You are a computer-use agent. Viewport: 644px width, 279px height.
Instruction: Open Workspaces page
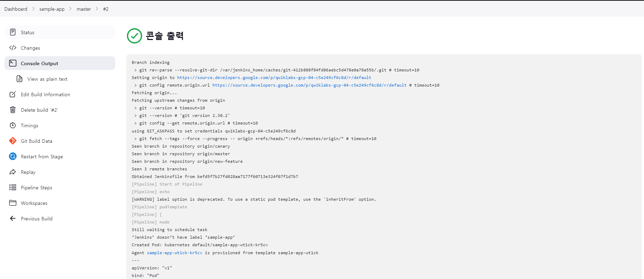pyautogui.click(x=60, y=203)
